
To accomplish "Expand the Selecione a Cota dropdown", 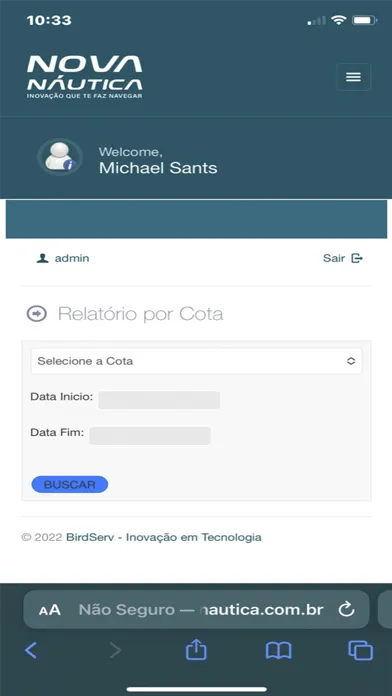I will [x=196, y=361].
